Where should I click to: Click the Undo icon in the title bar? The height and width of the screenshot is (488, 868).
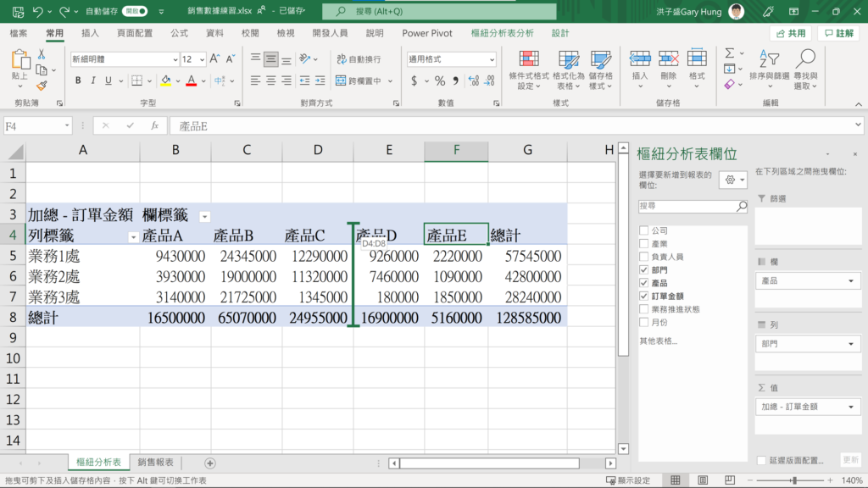[x=37, y=11]
